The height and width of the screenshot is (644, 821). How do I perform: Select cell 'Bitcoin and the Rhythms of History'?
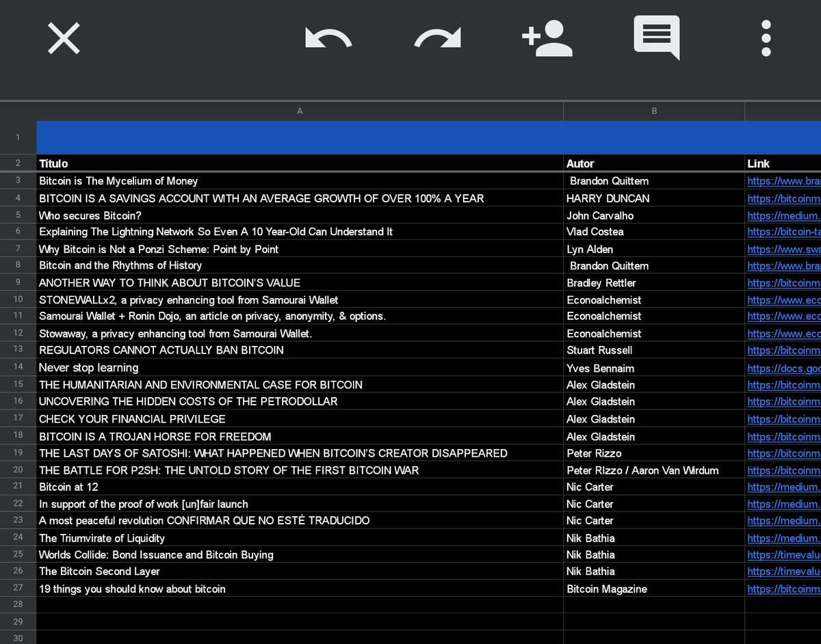coord(300,265)
